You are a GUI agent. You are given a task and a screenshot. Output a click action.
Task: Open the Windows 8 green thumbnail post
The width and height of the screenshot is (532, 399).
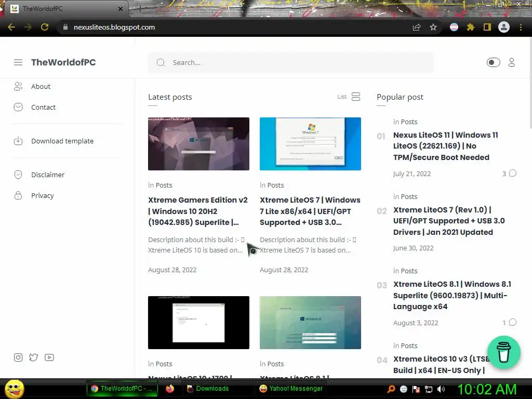click(310, 322)
